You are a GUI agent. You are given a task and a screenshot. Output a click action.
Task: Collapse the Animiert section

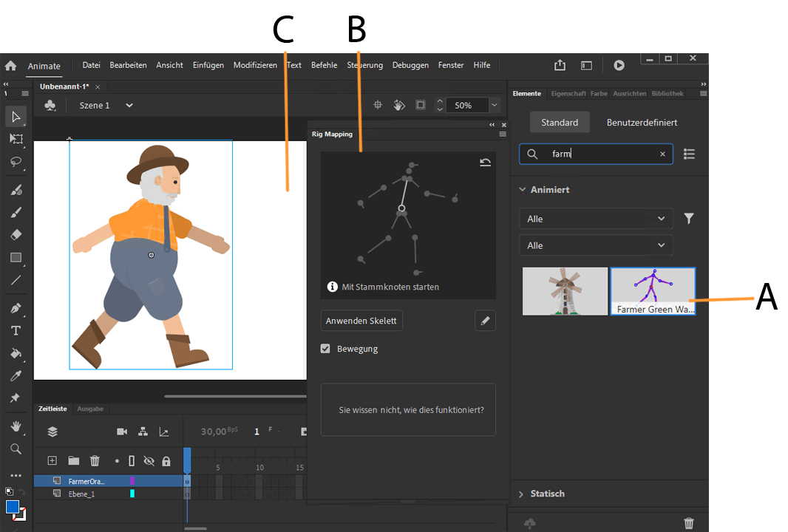click(x=523, y=189)
